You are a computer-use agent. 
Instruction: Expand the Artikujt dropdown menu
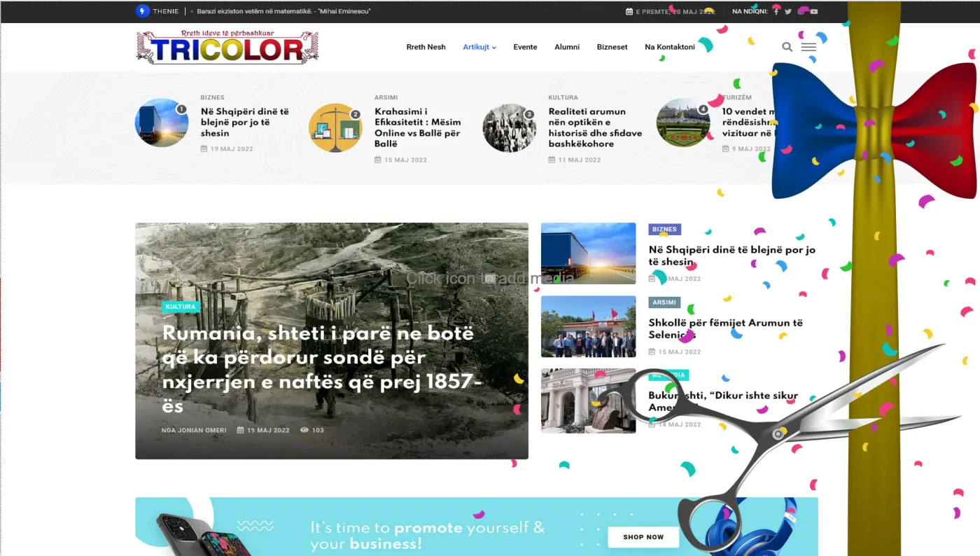(479, 47)
